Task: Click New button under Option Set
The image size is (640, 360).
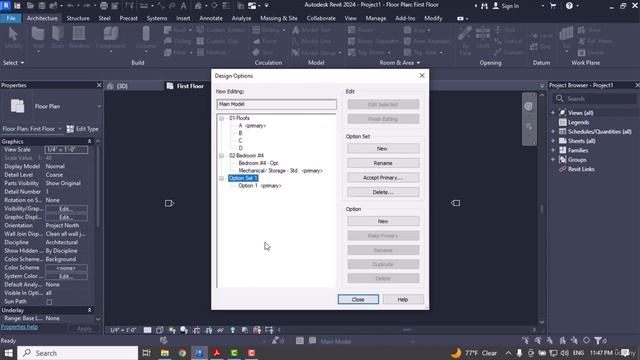Action: click(x=383, y=149)
